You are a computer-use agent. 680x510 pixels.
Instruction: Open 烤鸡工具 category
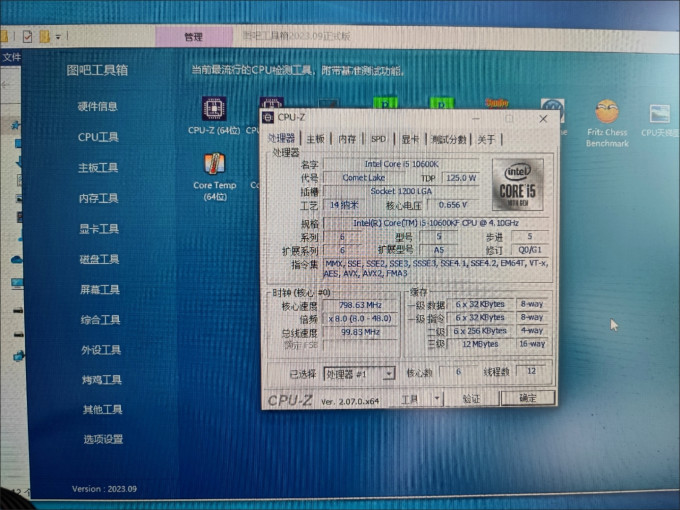pos(102,380)
